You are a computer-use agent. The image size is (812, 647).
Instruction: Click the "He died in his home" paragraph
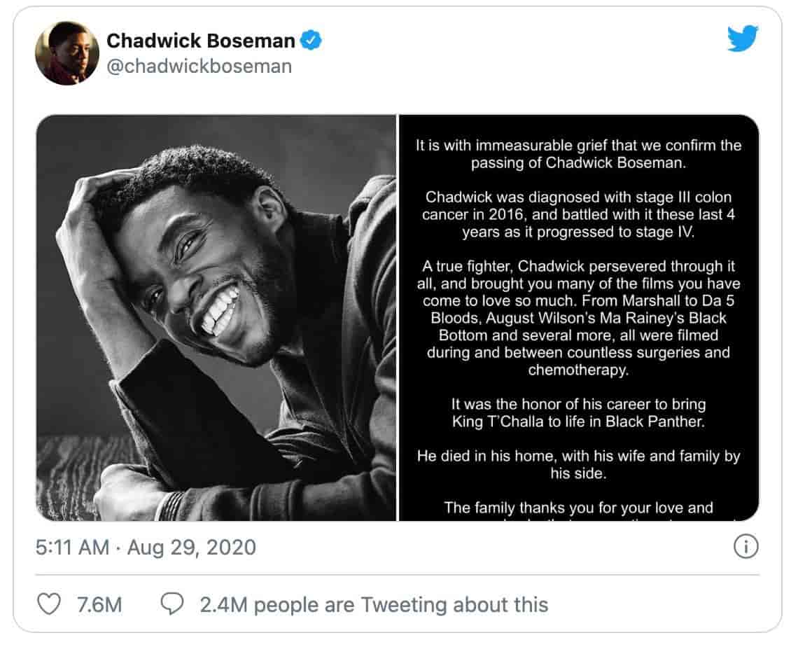tap(577, 465)
